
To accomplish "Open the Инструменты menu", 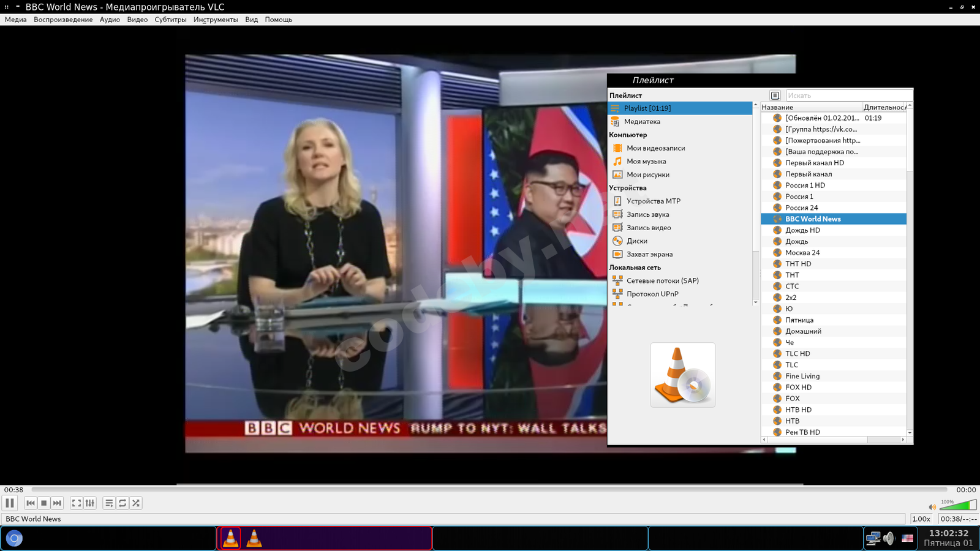I will (216, 20).
